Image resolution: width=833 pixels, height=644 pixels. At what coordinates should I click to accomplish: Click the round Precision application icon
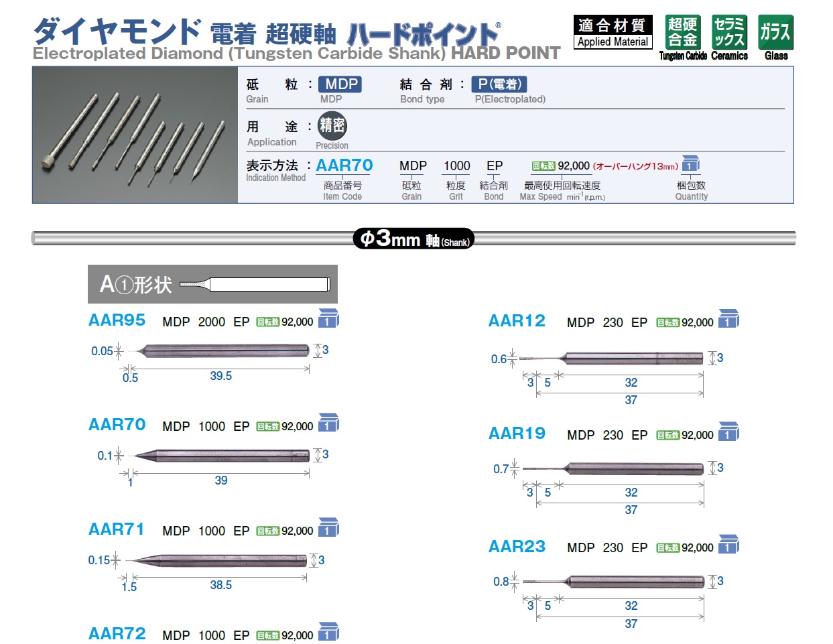point(332,126)
